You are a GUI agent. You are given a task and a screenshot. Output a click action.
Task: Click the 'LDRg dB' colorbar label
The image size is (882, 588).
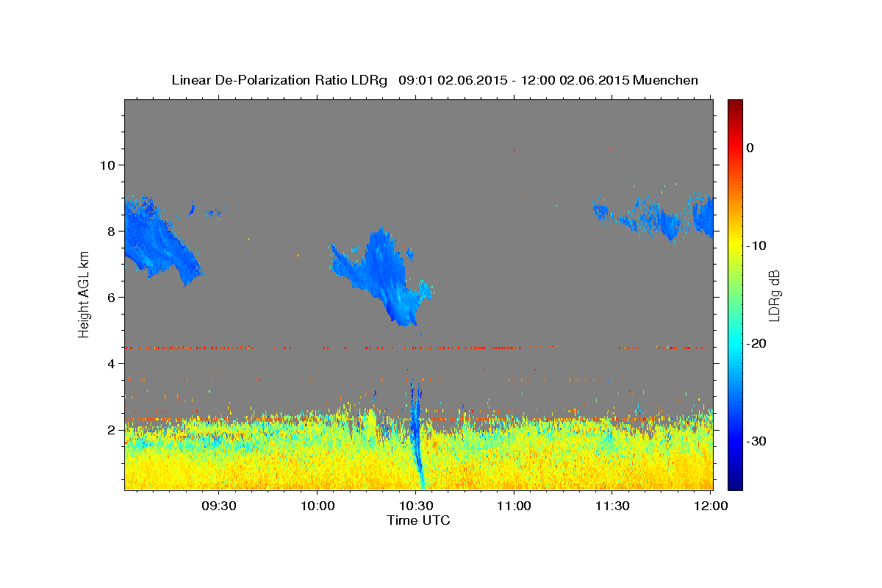(774, 295)
